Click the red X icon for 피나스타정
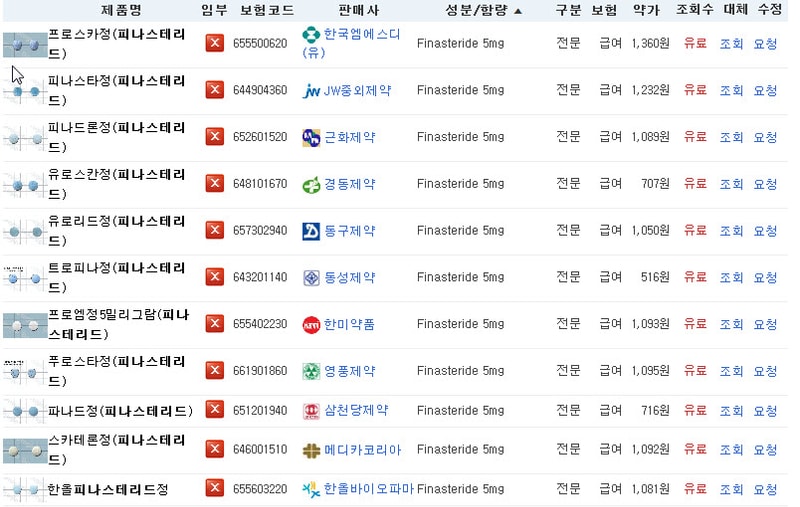This screenshot has width=800, height=507. pyautogui.click(x=214, y=90)
